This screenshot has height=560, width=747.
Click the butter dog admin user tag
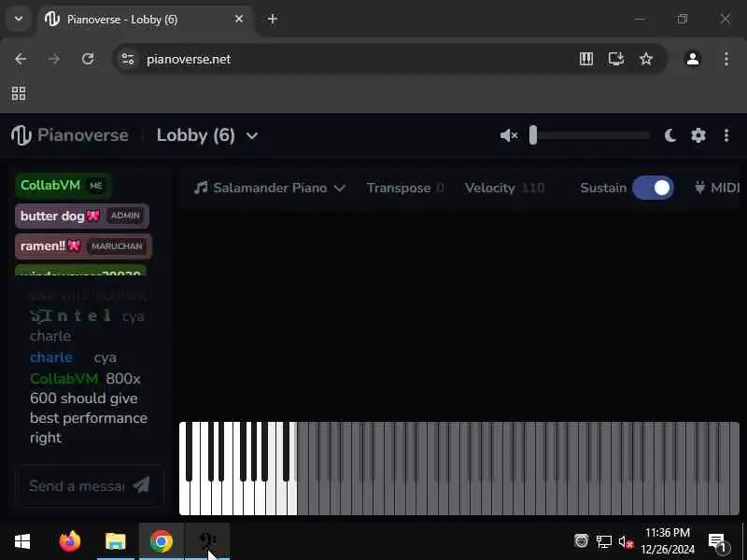[x=82, y=216]
